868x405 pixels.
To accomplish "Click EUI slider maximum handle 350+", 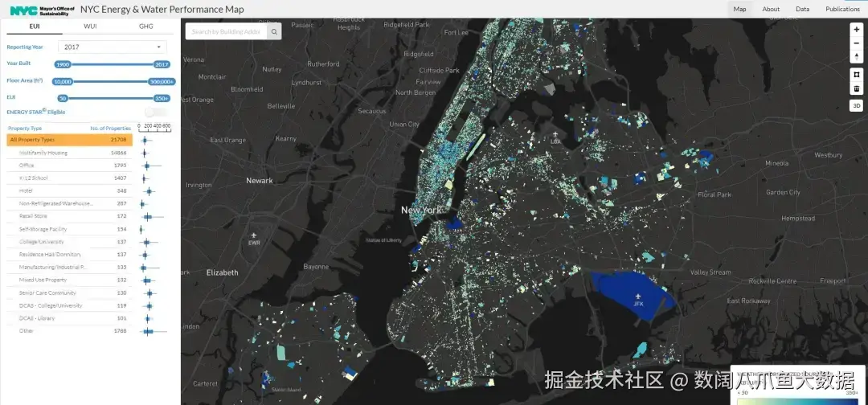I will (x=162, y=98).
